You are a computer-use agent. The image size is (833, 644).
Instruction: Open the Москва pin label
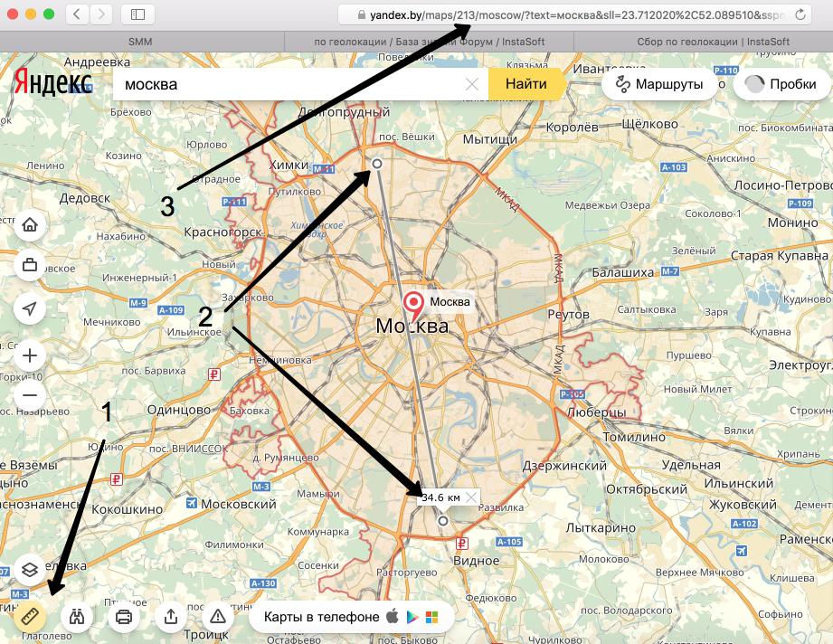click(x=450, y=302)
